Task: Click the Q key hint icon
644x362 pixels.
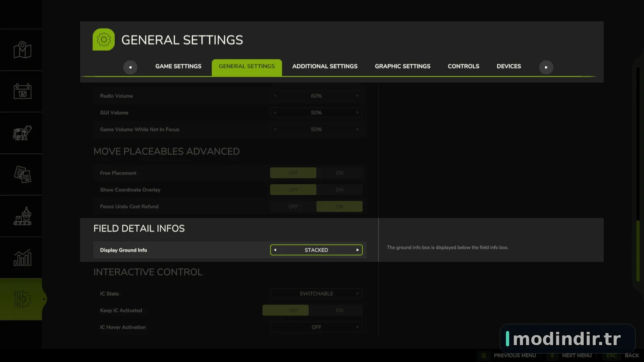Action: (484, 356)
